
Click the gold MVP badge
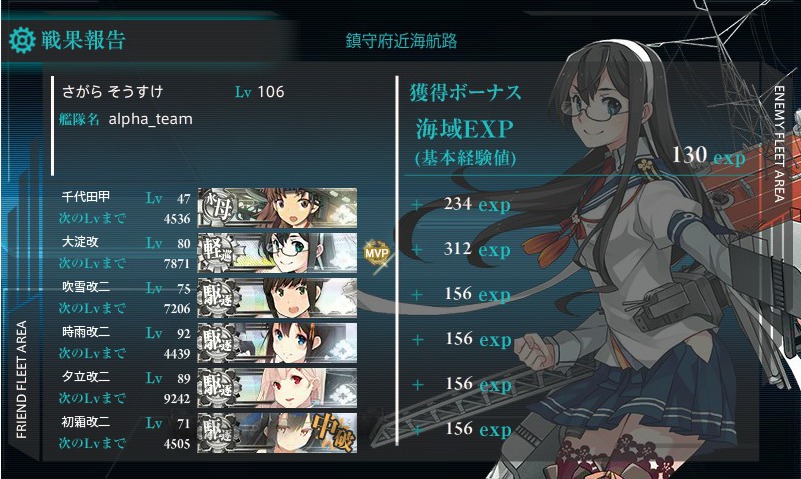[376, 252]
